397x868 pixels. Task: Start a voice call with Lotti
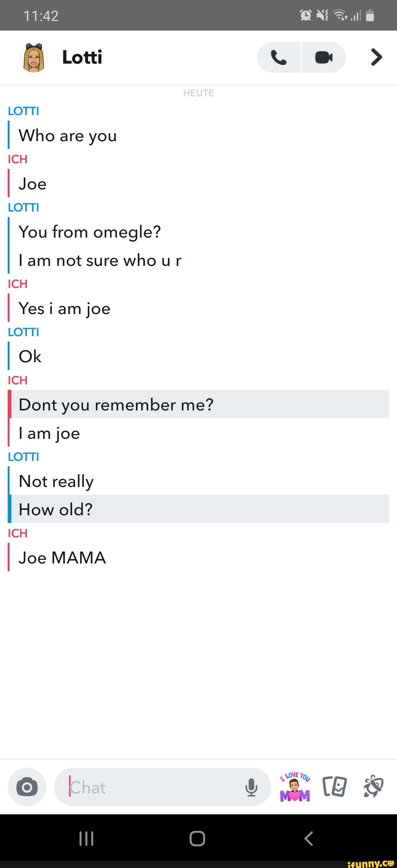click(x=279, y=57)
